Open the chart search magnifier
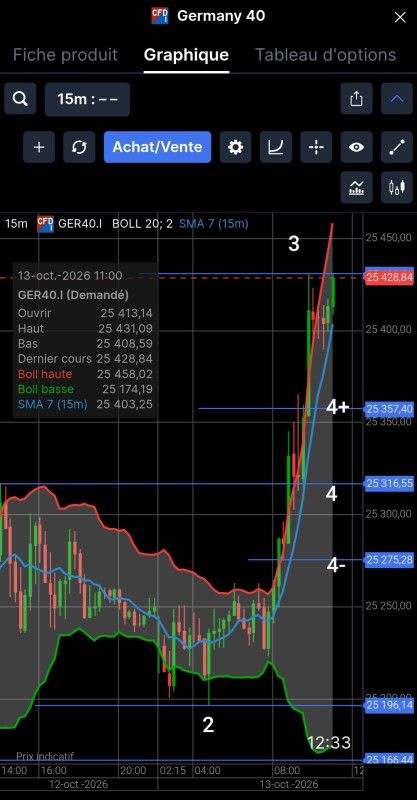 point(20,99)
